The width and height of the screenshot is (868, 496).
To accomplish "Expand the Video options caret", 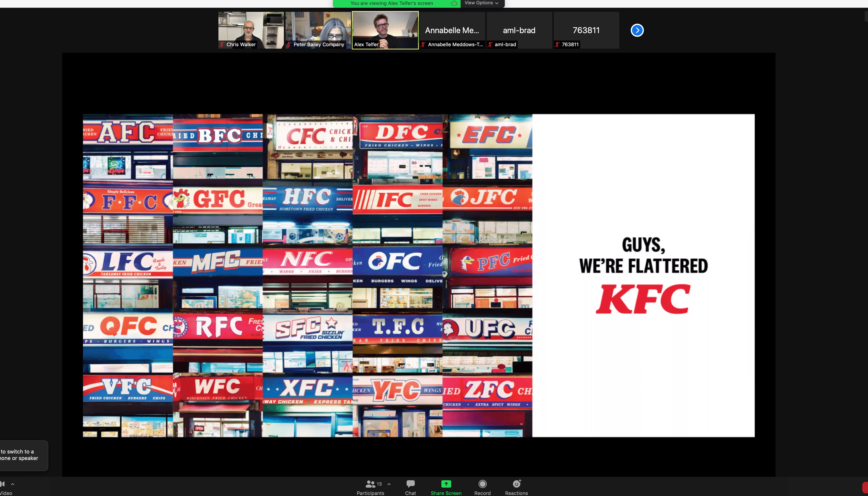I will (13, 484).
